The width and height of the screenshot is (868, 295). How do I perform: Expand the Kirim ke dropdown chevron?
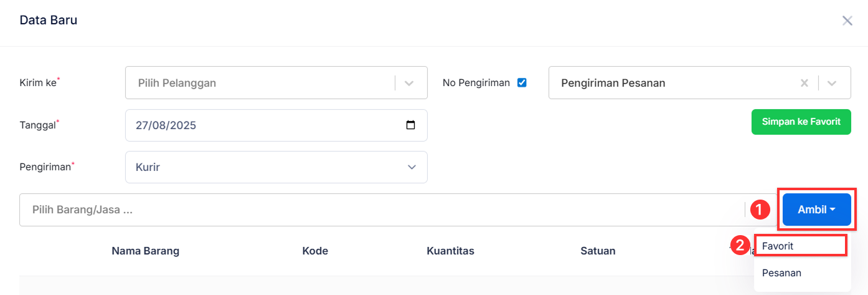click(409, 83)
